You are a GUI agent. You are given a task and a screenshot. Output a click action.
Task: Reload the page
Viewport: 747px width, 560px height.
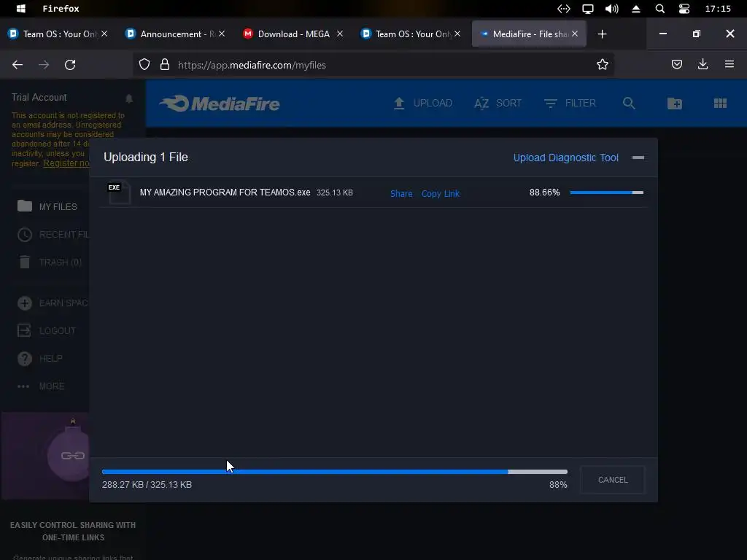coord(70,65)
